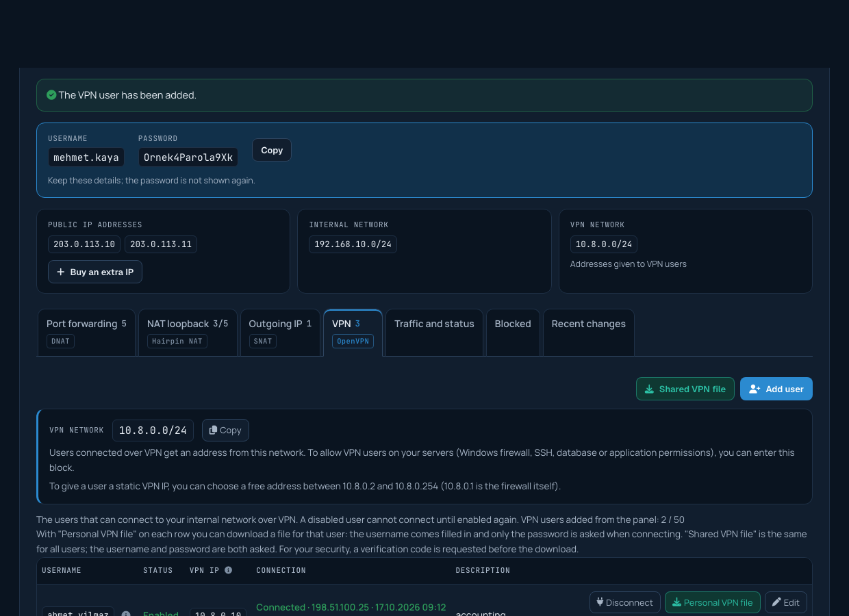
Task: Switch to Outgoing IP tab
Action: click(280, 332)
